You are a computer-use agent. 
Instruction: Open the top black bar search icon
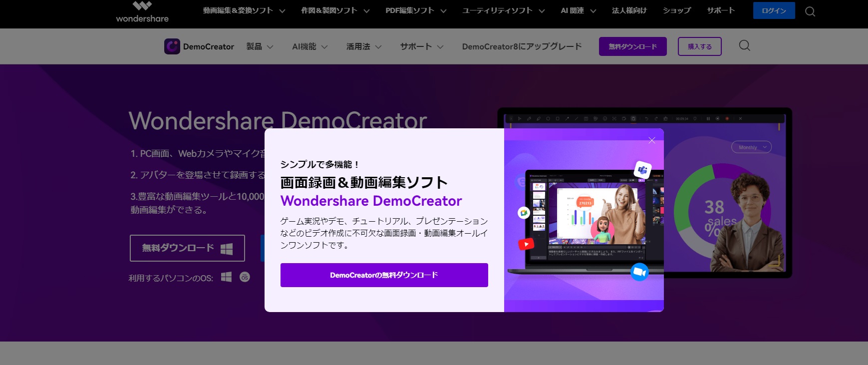click(810, 11)
